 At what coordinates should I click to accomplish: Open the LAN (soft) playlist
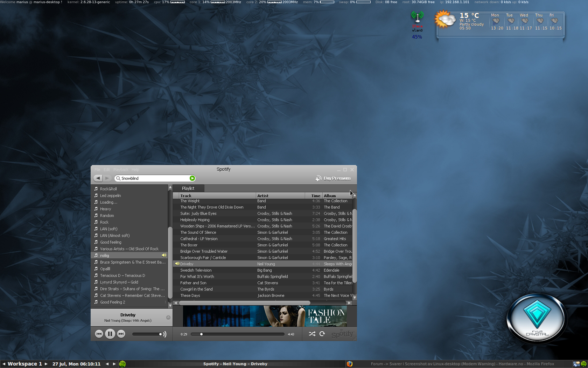(x=129, y=229)
